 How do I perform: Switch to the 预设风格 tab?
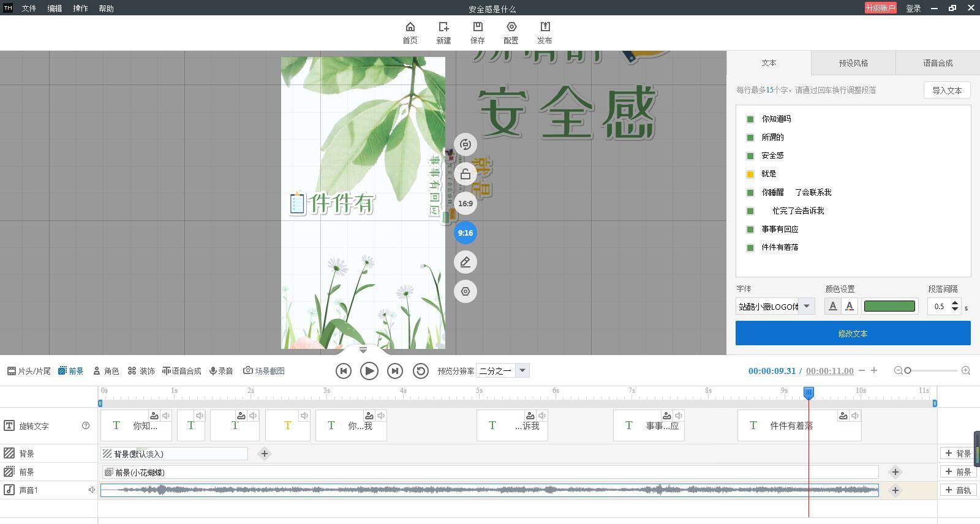[853, 63]
